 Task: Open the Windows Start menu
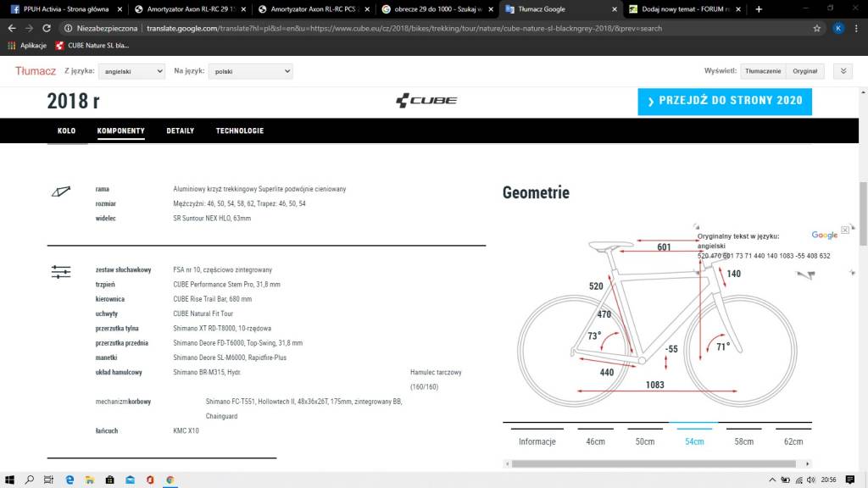coord(9,480)
